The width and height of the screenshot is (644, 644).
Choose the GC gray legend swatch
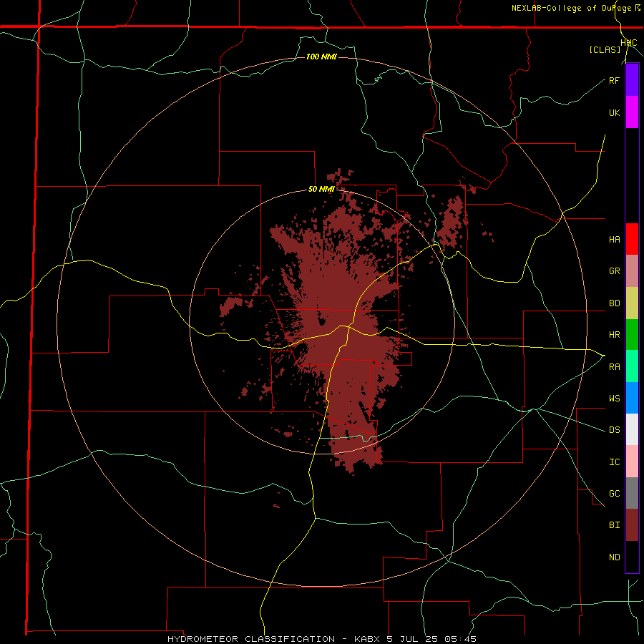tap(632, 493)
